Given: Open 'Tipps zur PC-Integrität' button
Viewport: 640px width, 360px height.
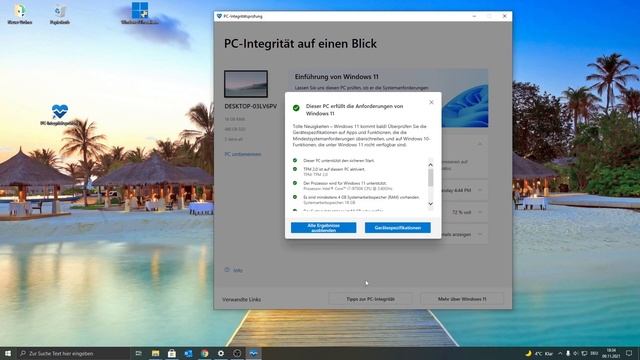Looking at the screenshot, I should coord(370,299).
